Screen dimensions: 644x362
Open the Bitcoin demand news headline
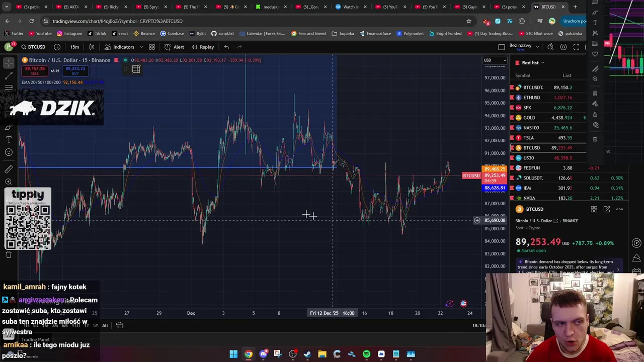[x=569, y=266]
